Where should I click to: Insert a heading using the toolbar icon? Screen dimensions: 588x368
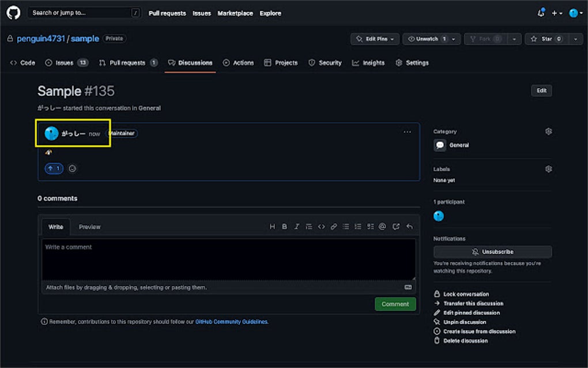272,226
